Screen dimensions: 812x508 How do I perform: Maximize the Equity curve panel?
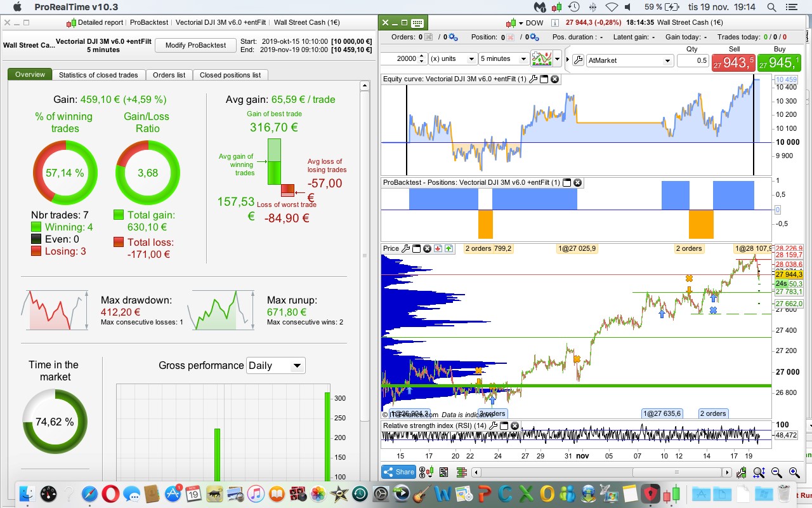click(x=544, y=79)
